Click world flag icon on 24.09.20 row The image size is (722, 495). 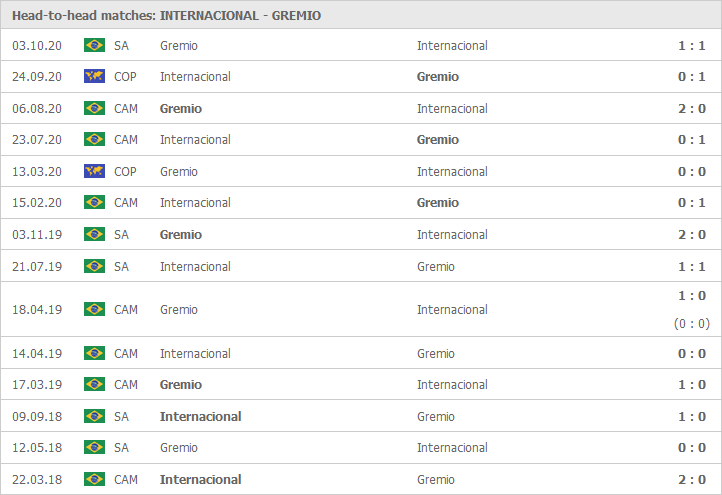pyautogui.click(x=94, y=76)
